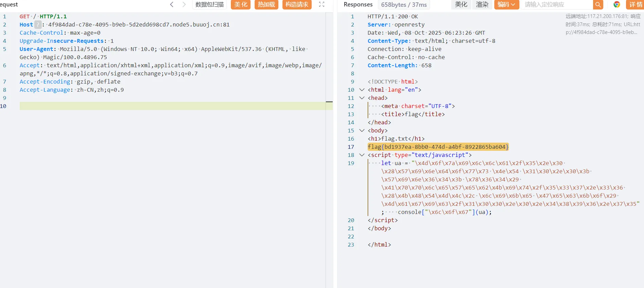Screen dimensions: 644x288
Task: Collapse the html tag on line 10
Action: [362, 90]
